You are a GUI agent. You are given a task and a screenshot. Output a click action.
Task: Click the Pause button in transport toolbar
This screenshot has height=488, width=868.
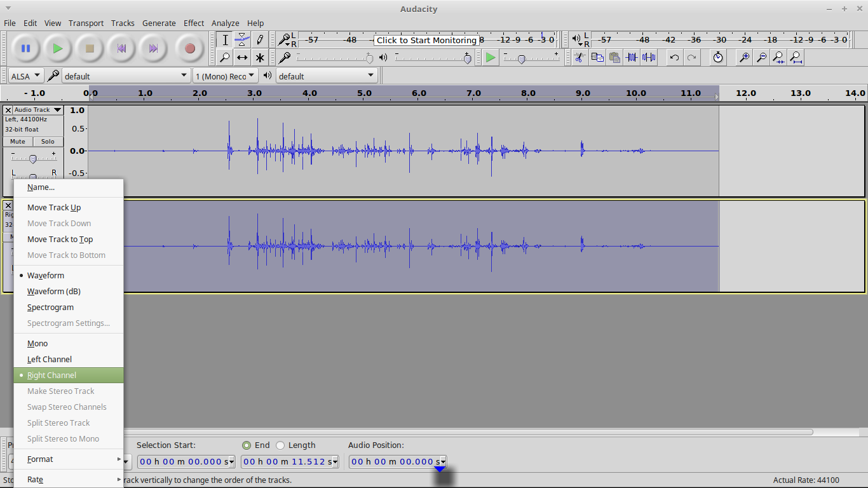pos(26,48)
